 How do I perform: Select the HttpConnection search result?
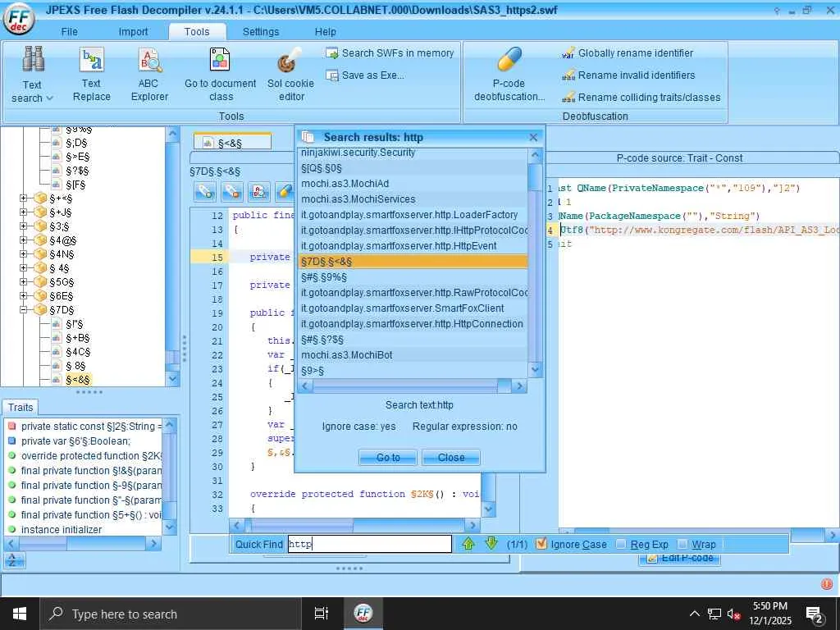(413, 323)
